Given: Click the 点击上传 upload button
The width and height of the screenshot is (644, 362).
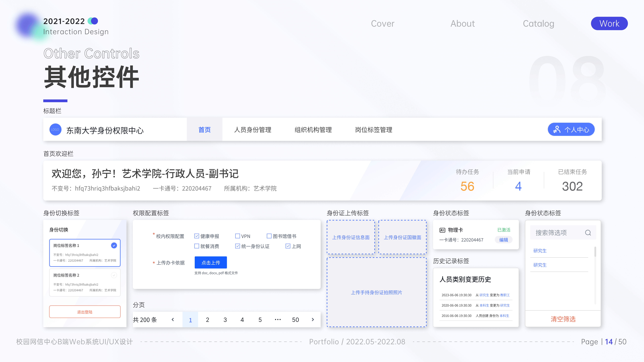Looking at the screenshot, I should pyautogui.click(x=211, y=263).
